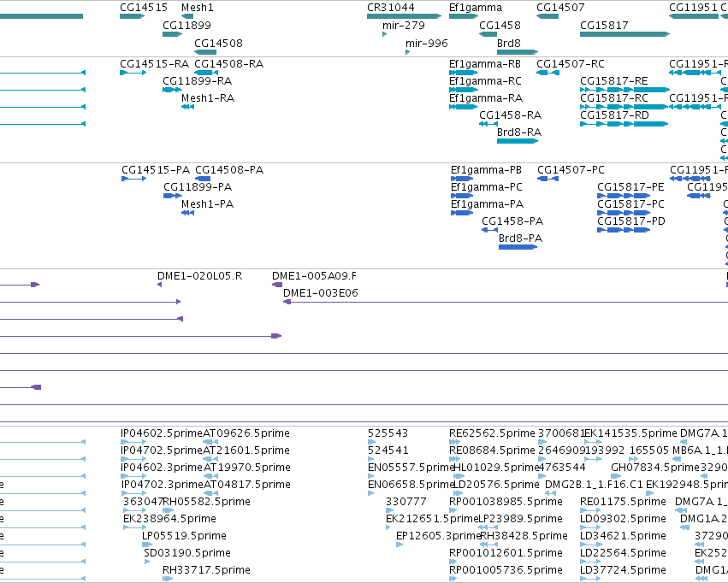Image resolution: width=728 pixels, height=583 pixels.
Task: Click the CR31044 gene bar
Action: 404,16
